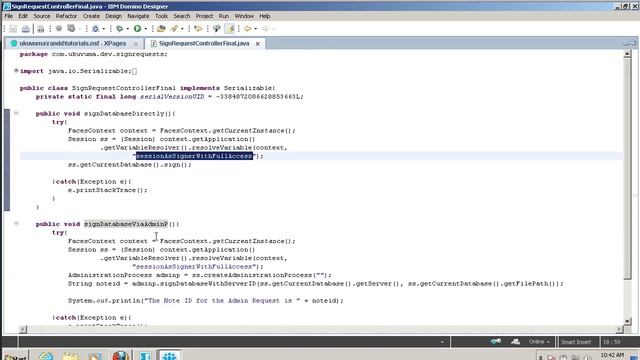The height and width of the screenshot is (360, 640).
Task: Click the Print toolbar icon
Action: click(26, 29)
